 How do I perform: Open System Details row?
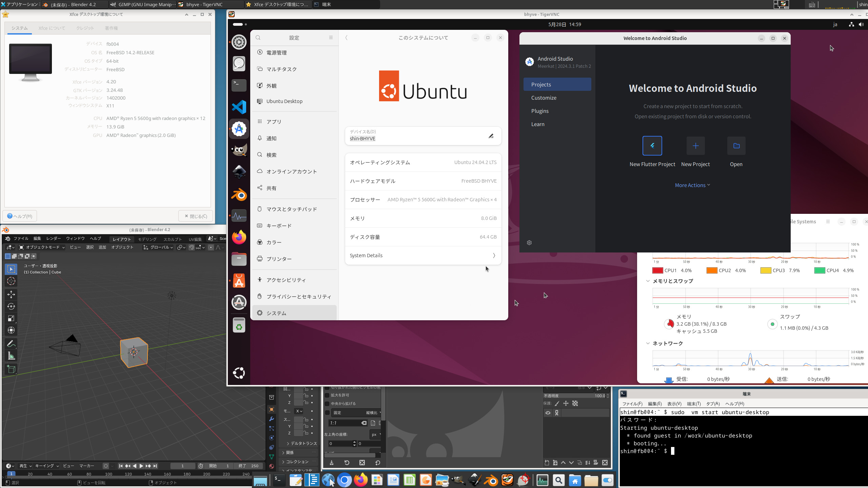coord(423,256)
